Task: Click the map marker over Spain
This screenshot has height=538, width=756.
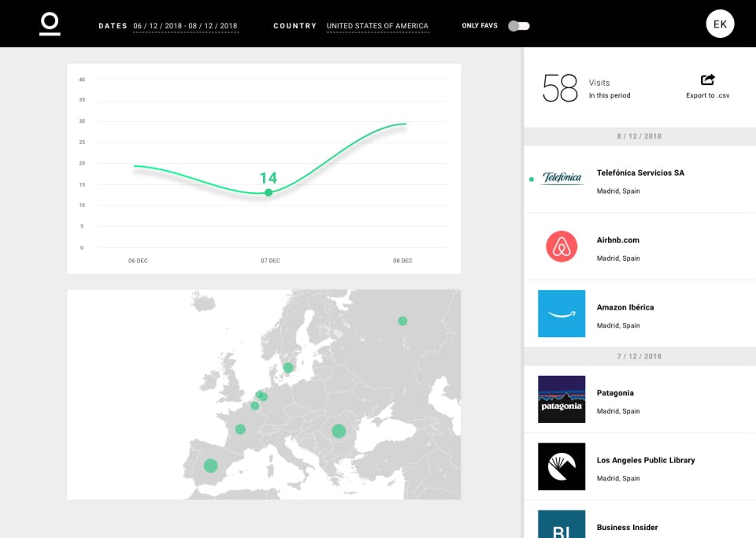Action: tap(211, 466)
